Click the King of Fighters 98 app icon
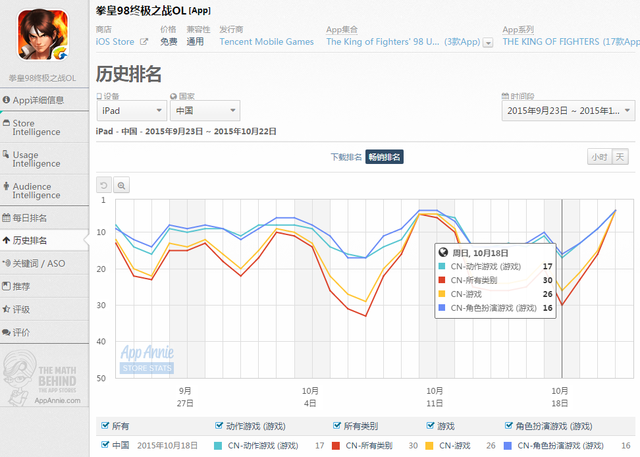 (42, 35)
